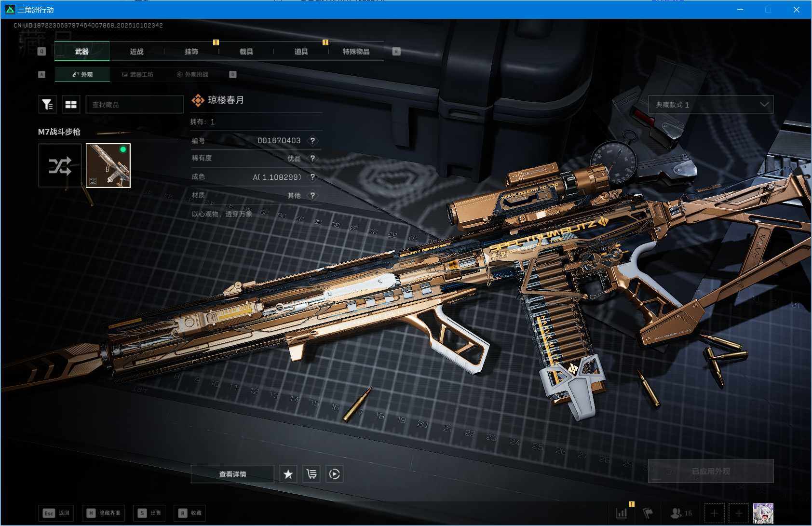Switch to the 近战 melee tab
Image resolution: width=812 pixels, height=526 pixels.
(x=137, y=51)
